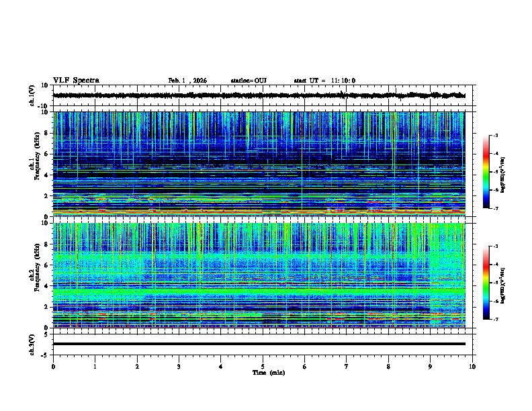Click the "Time (min)" axis label
This screenshot has height=411, width=532.
(x=269, y=373)
